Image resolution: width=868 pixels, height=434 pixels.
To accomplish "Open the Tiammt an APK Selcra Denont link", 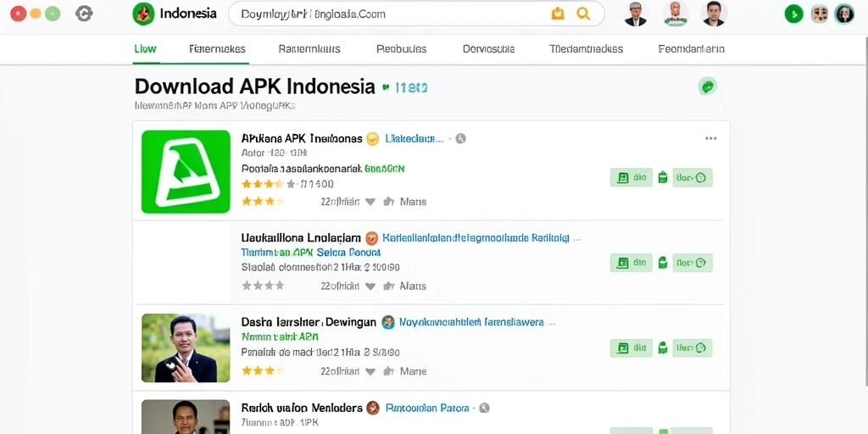I will (311, 253).
